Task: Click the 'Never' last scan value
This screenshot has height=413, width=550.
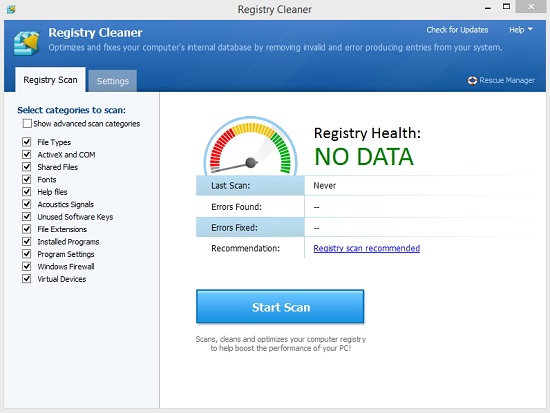Action: pyautogui.click(x=324, y=185)
